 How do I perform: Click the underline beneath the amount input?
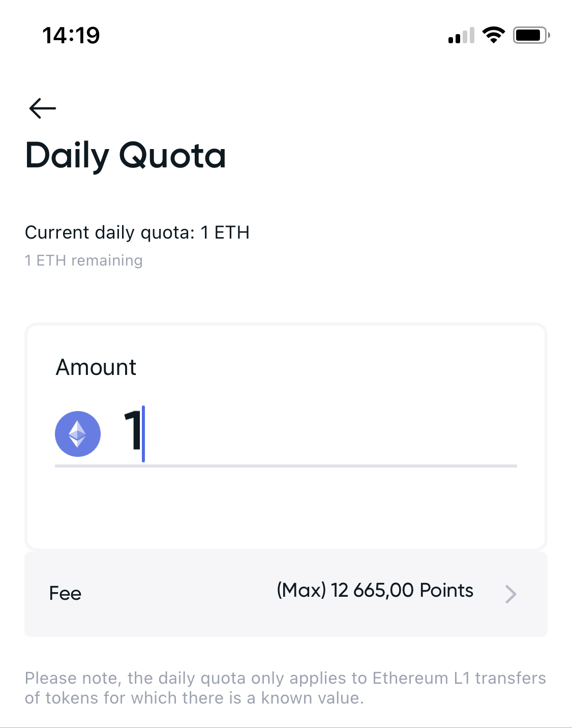tap(286, 465)
